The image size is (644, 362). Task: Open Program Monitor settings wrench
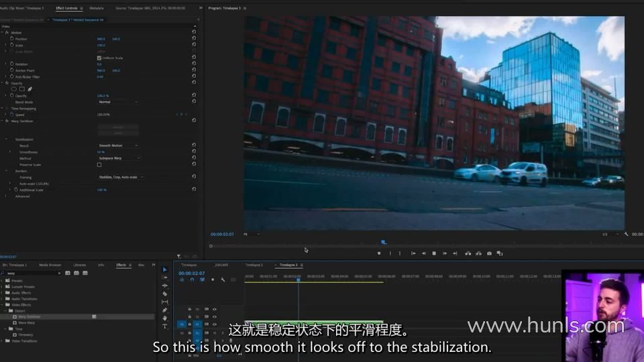(626, 234)
